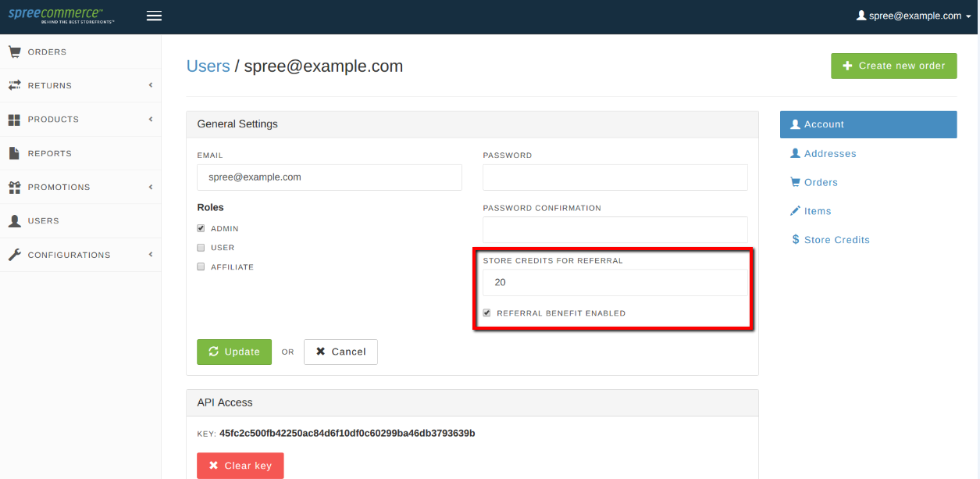Click the hamburger menu next to the logo
This screenshot has height=479, width=980.
(154, 16)
